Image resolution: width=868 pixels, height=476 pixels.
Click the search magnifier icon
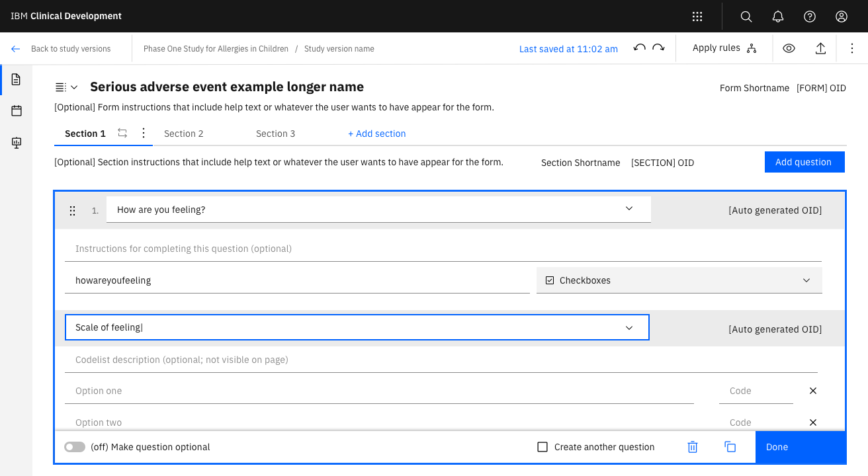point(746,17)
